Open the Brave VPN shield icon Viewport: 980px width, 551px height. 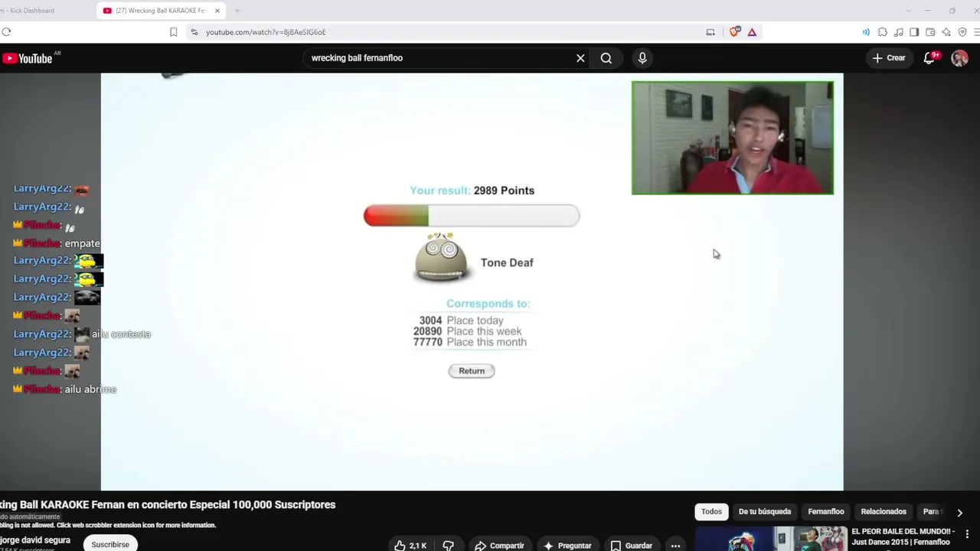(x=962, y=32)
